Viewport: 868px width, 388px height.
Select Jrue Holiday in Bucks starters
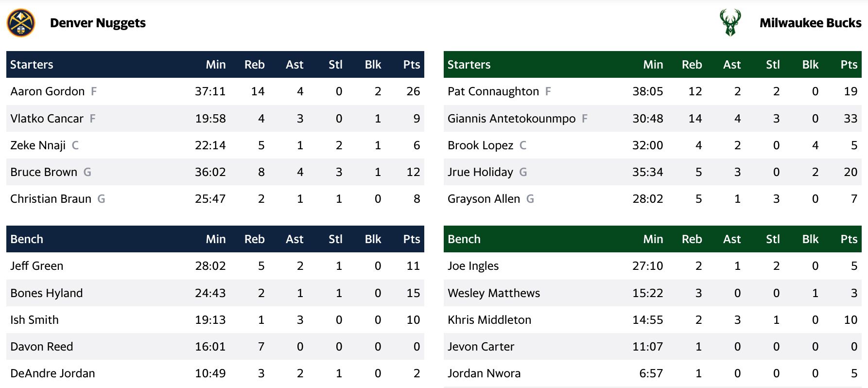pos(480,172)
